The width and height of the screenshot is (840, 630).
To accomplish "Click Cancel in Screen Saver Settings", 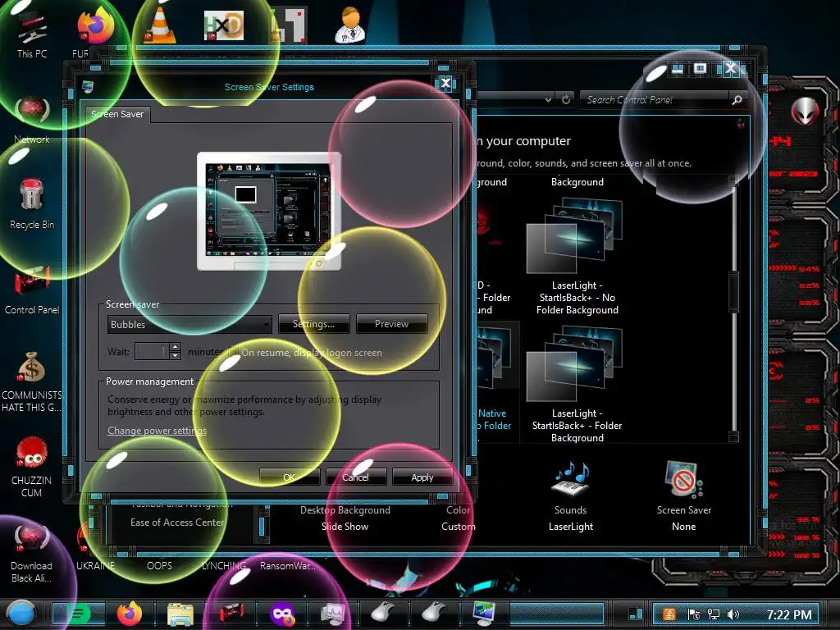I will click(x=356, y=477).
